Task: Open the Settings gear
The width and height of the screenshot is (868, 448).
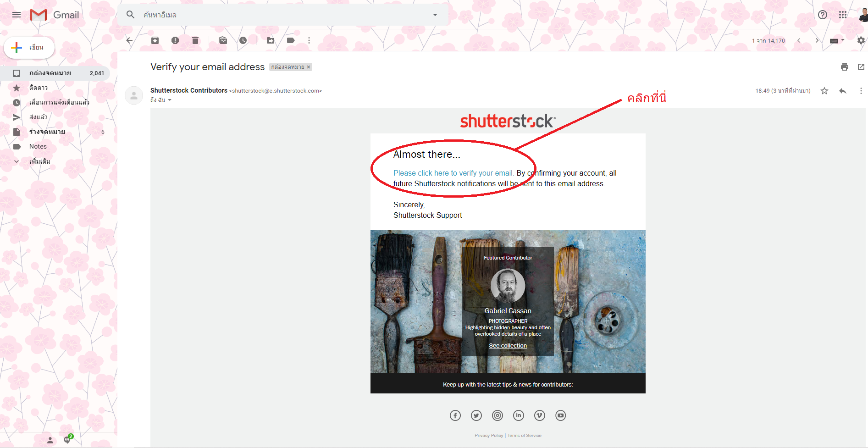Action: point(861,40)
